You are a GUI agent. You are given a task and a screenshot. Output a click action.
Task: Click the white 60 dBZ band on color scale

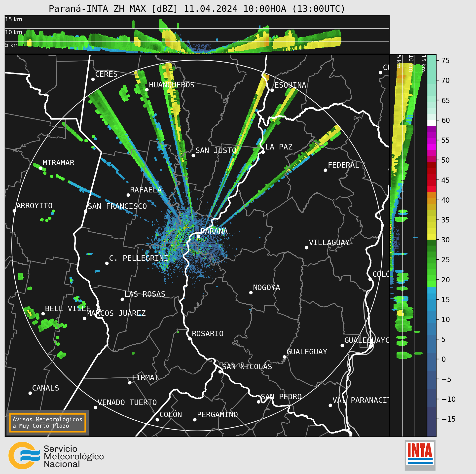pos(432,123)
